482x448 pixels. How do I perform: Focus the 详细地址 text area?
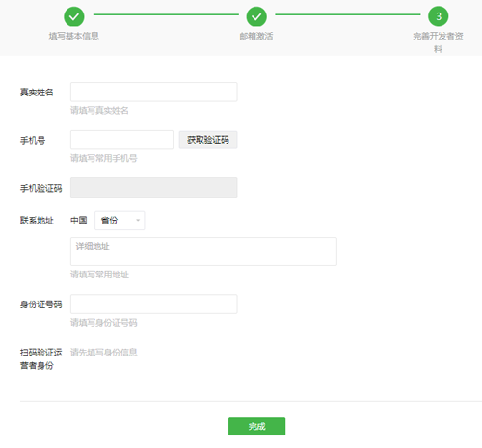click(203, 251)
